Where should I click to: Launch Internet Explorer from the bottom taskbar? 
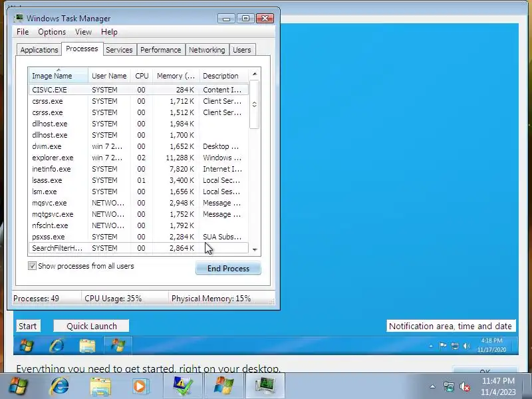pos(59,386)
